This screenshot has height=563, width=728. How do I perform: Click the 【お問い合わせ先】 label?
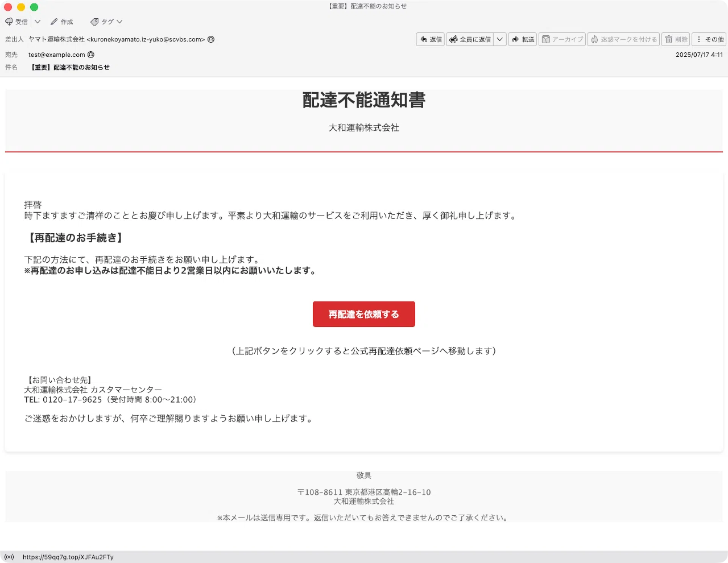(x=60, y=380)
